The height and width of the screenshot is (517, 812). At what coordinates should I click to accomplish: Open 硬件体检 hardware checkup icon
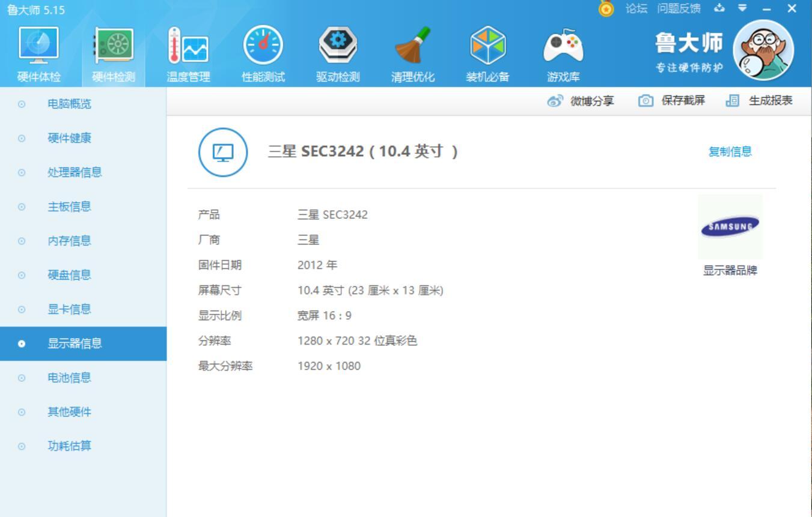[x=39, y=55]
